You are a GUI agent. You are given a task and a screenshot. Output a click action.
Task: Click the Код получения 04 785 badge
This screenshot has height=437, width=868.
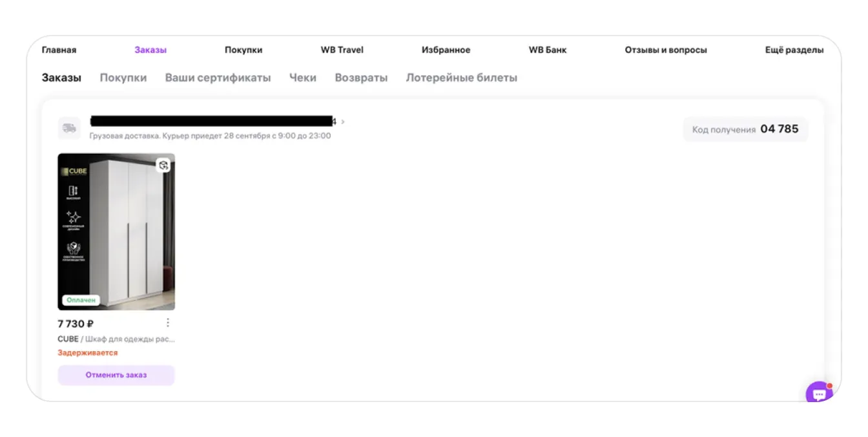pos(745,129)
